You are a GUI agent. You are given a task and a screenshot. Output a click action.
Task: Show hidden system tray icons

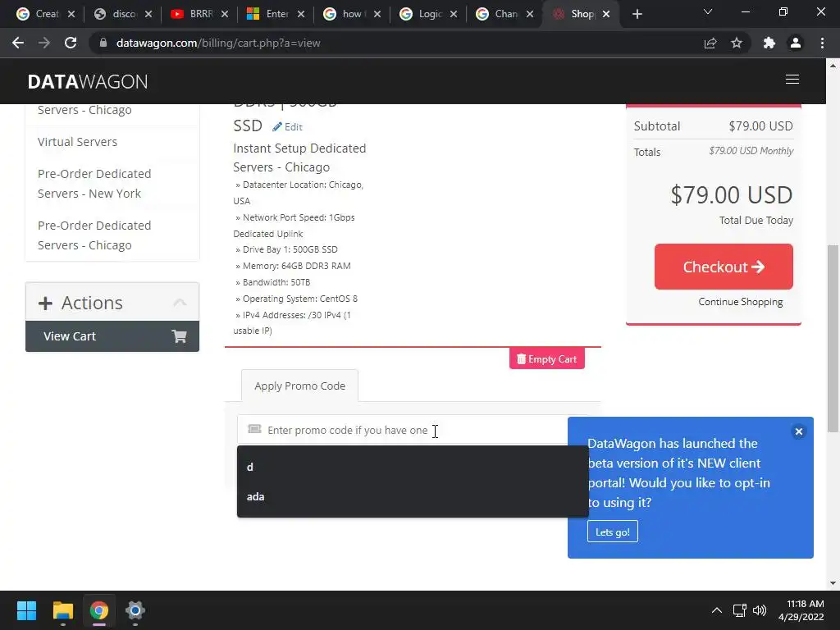click(716, 610)
